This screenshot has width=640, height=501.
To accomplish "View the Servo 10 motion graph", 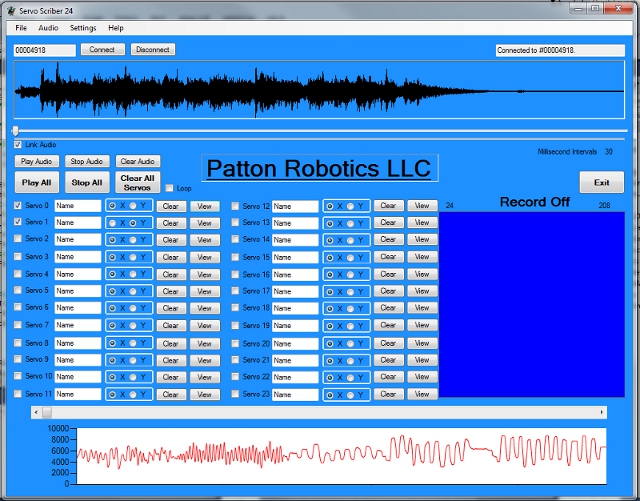I will tap(205, 377).
